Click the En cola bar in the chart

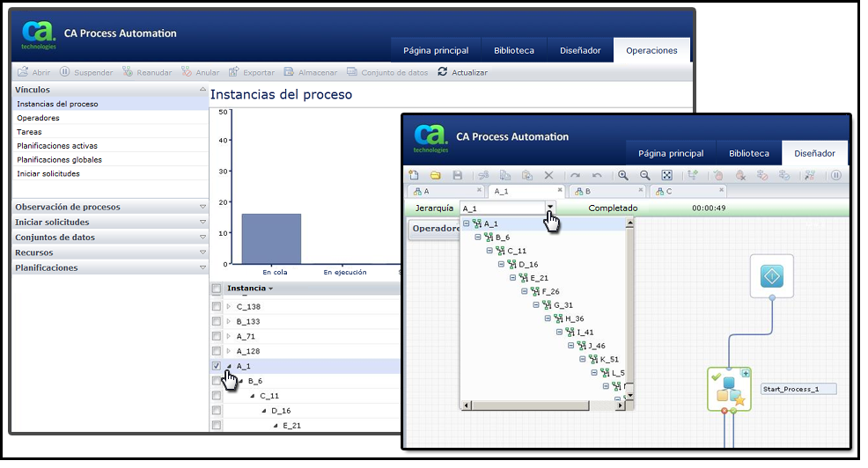click(x=271, y=239)
